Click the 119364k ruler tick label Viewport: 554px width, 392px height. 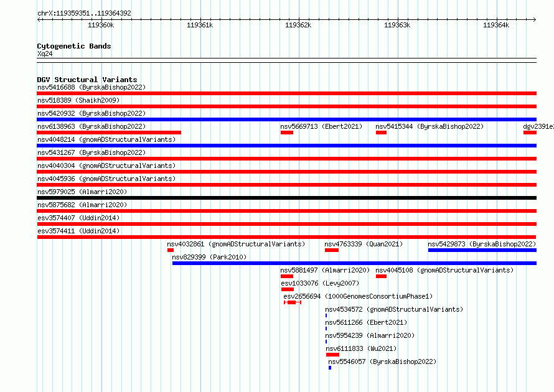click(496, 25)
